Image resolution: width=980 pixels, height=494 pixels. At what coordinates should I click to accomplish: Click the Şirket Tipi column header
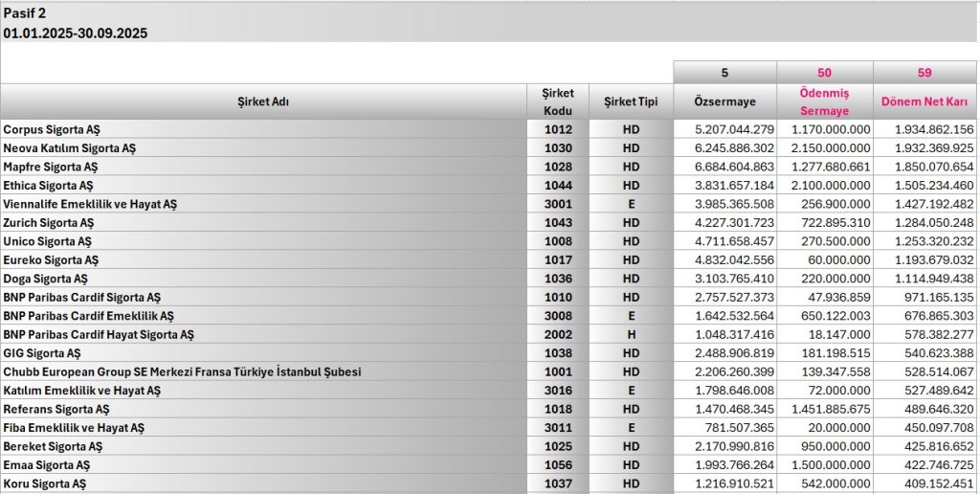(x=631, y=101)
